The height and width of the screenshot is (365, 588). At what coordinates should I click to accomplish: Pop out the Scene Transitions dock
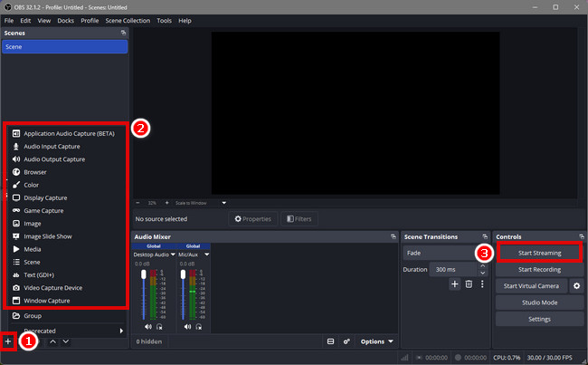point(485,236)
